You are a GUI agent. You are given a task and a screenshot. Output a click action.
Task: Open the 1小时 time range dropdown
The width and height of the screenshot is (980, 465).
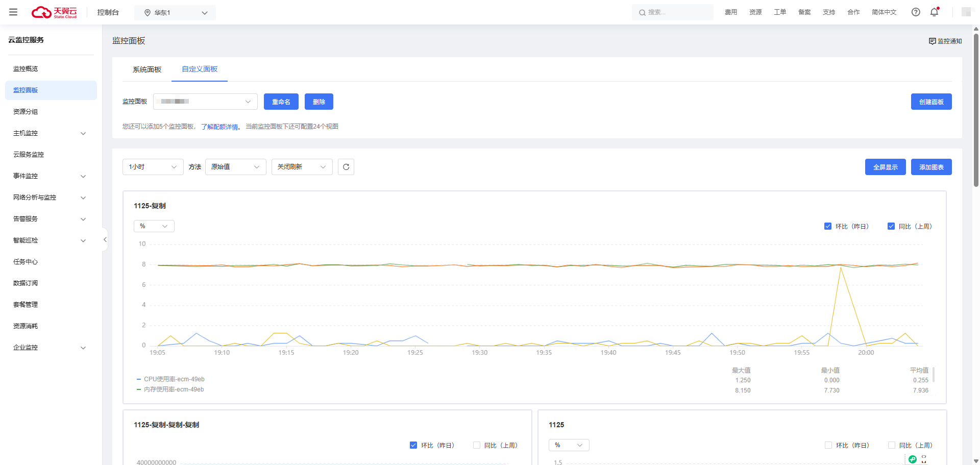tap(153, 167)
